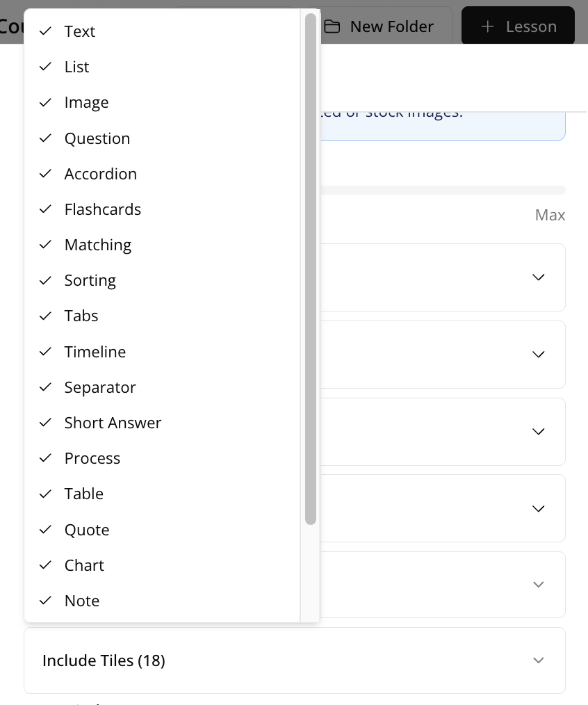Expand the chevron just above Include Tiles
This screenshot has width=588, height=705.
[538, 584]
